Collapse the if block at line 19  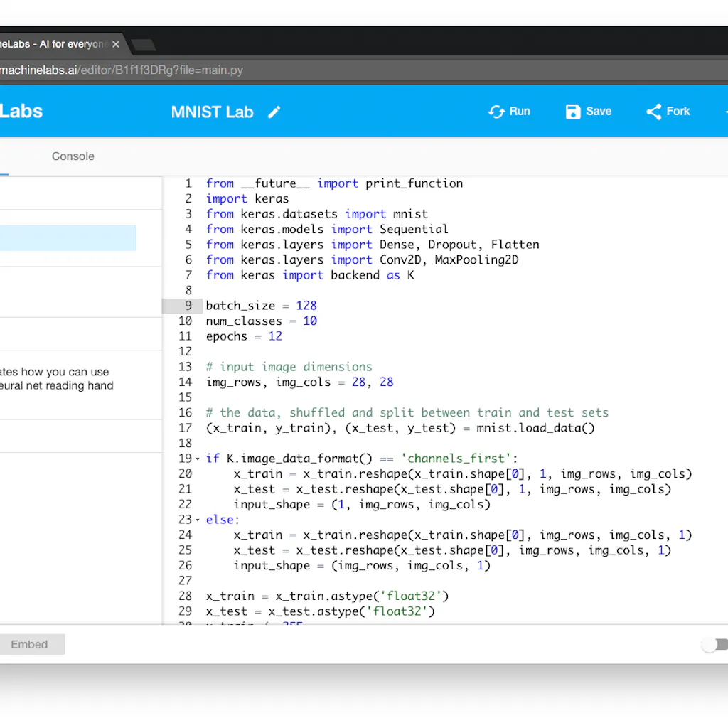click(198, 459)
